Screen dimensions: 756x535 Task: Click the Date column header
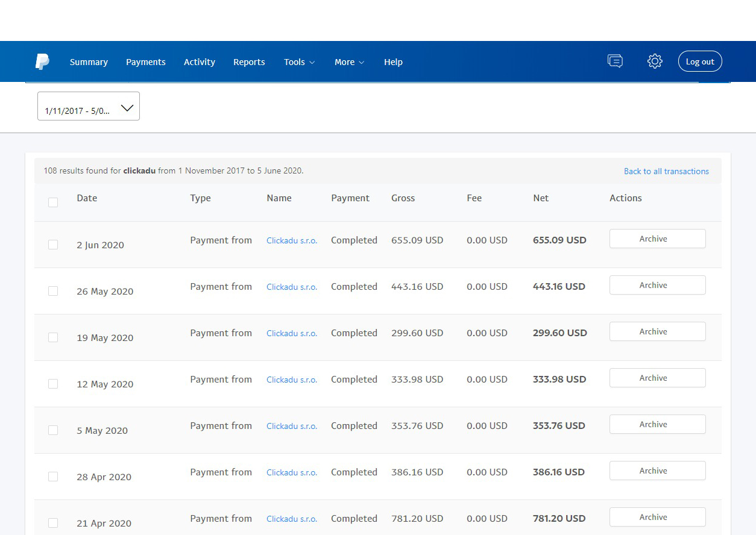87,198
